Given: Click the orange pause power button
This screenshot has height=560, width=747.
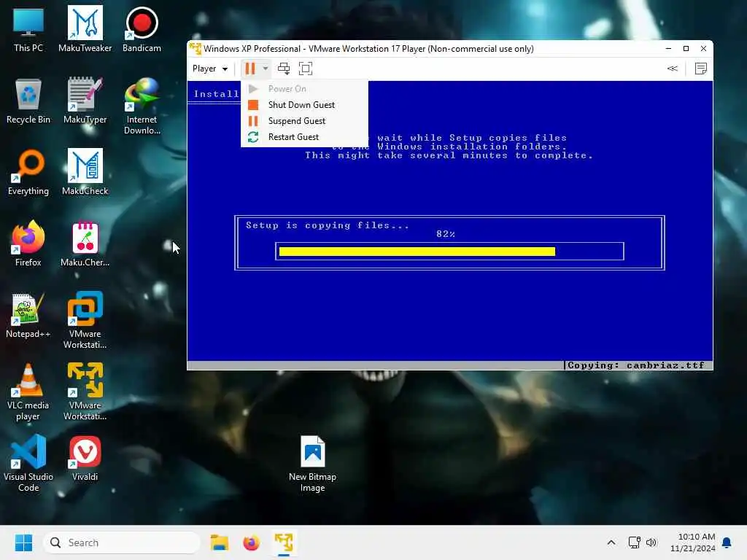Looking at the screenshot, I should pyautogui.click(x=250, y=69).
